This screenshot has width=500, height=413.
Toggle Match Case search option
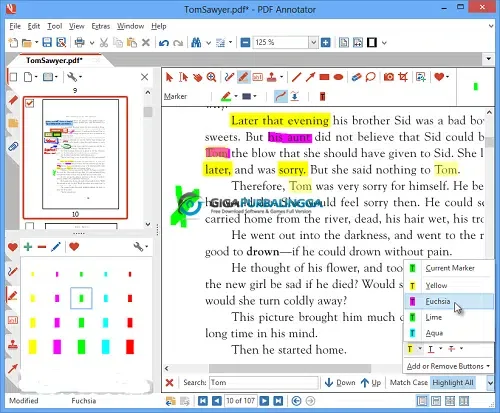click(x=409, y=382)
